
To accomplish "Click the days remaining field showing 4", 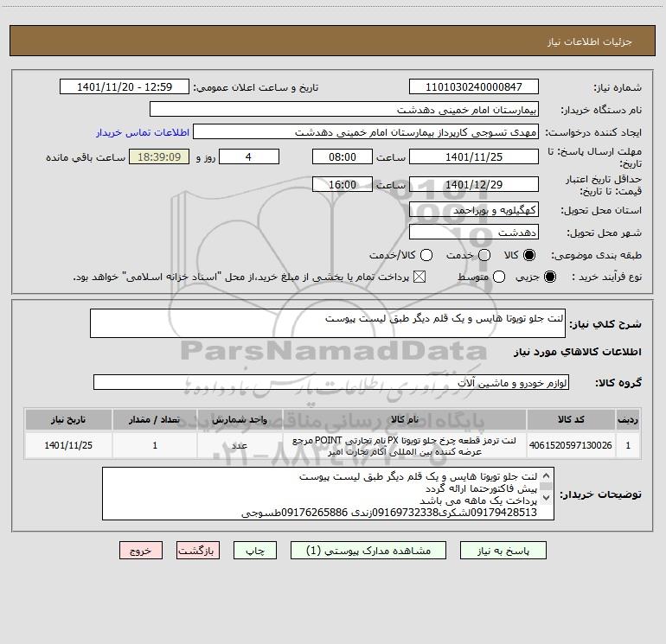I will [x=249, y=156].
